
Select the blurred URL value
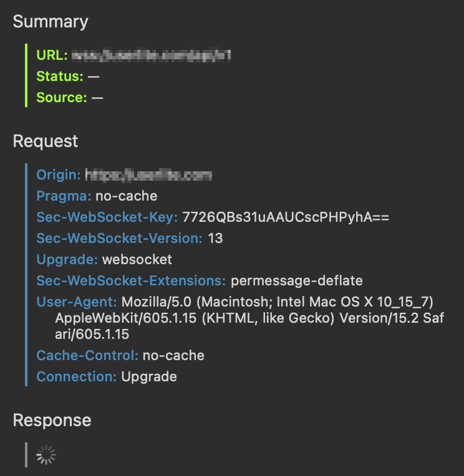click(152, 55)
